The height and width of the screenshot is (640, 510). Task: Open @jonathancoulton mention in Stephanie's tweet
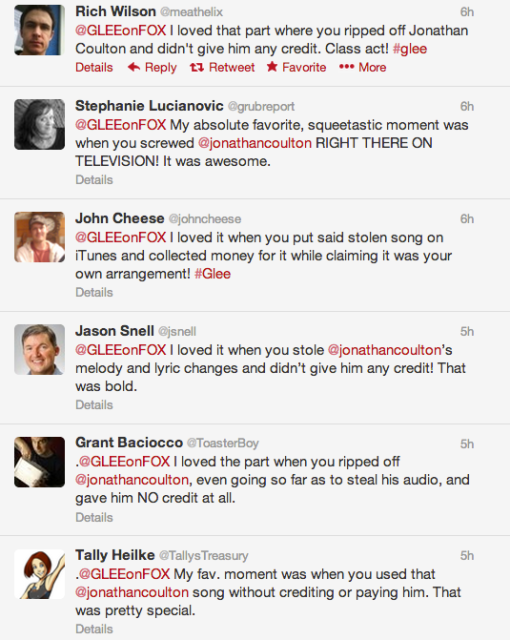[255, 143]
